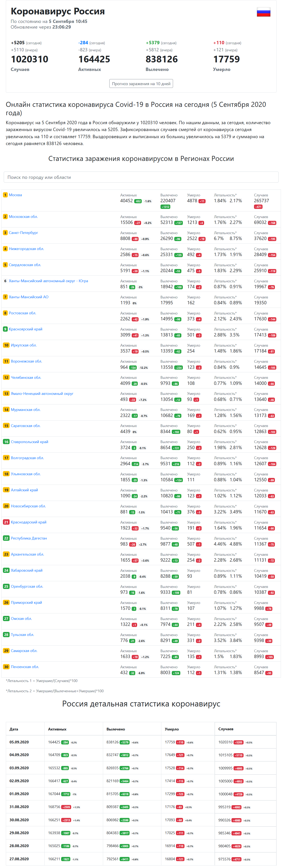
Task: Open the Республика Дагестан link
Action: click(29, 538)
